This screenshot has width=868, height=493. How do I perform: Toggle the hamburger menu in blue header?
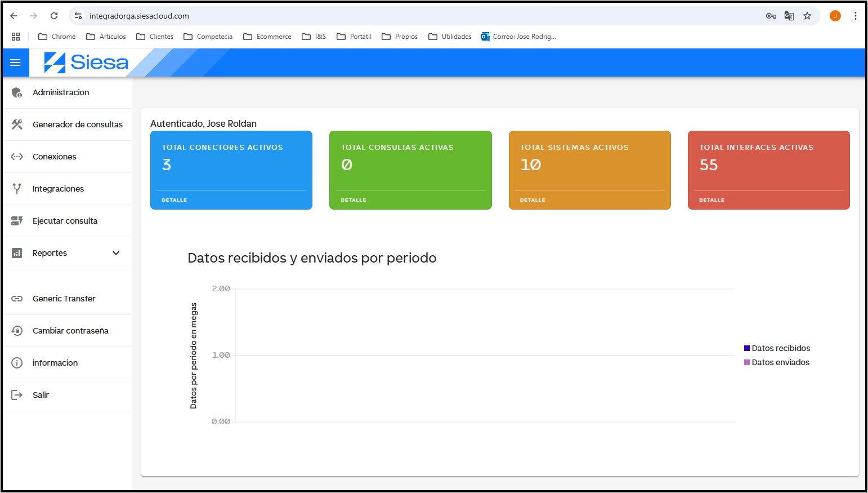pos(16,63)
